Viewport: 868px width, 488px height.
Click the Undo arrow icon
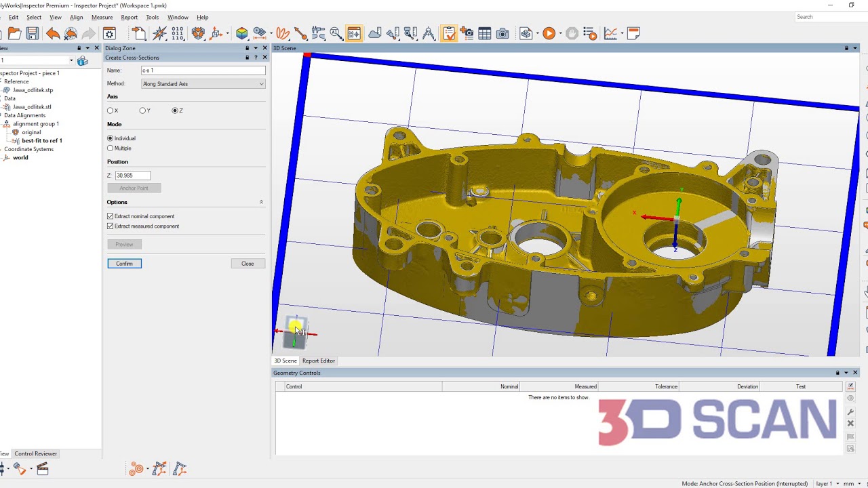tap(53, 33)
